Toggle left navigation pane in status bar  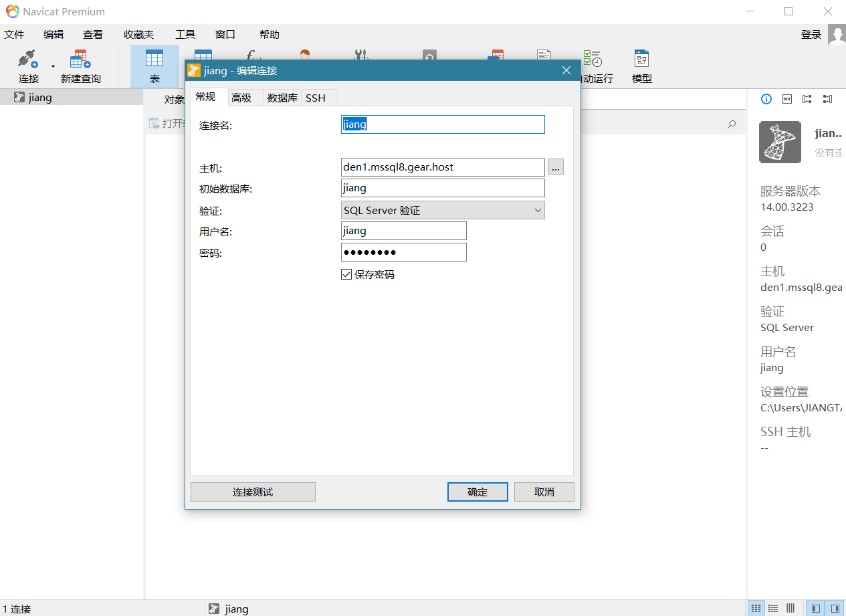click(816, 608)
